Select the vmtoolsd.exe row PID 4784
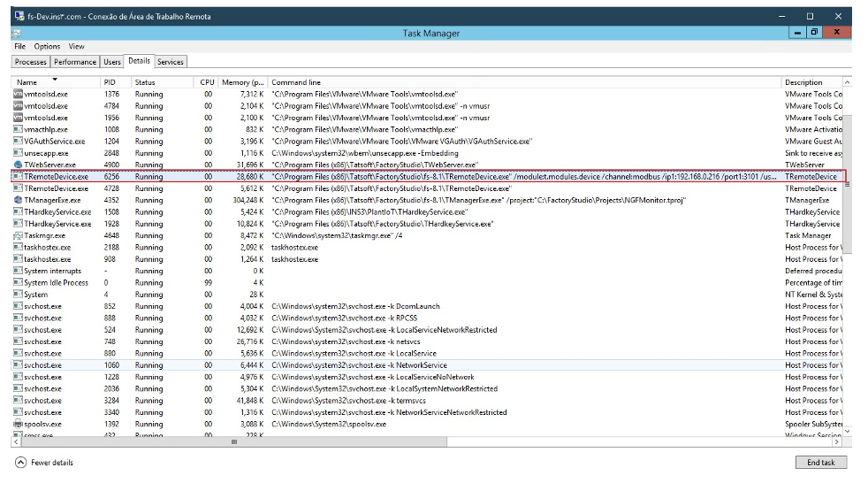868x483 pixels. (x=426, y=106)
